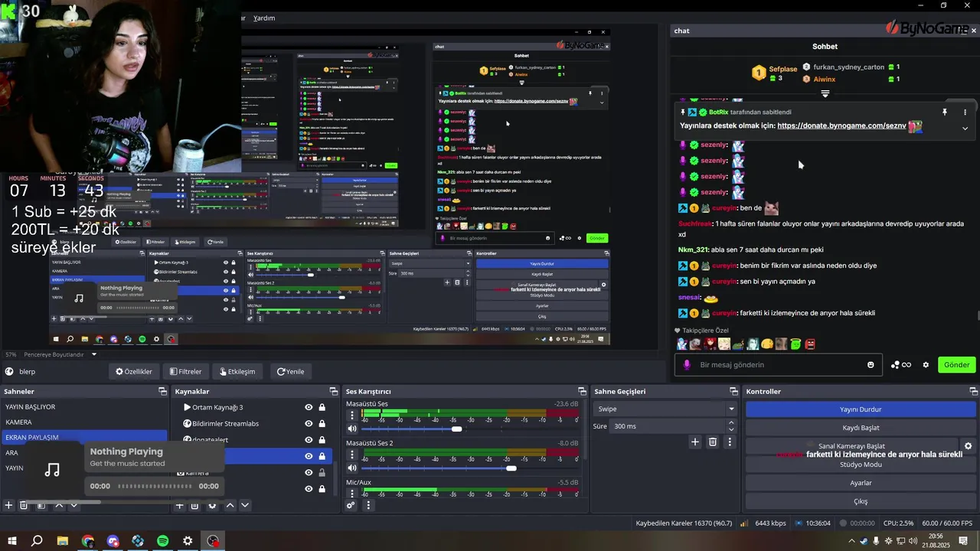Unlock the Ortam Kaynağı 3 source
Screen dimensions: 980x551
[x=322, y=407]
